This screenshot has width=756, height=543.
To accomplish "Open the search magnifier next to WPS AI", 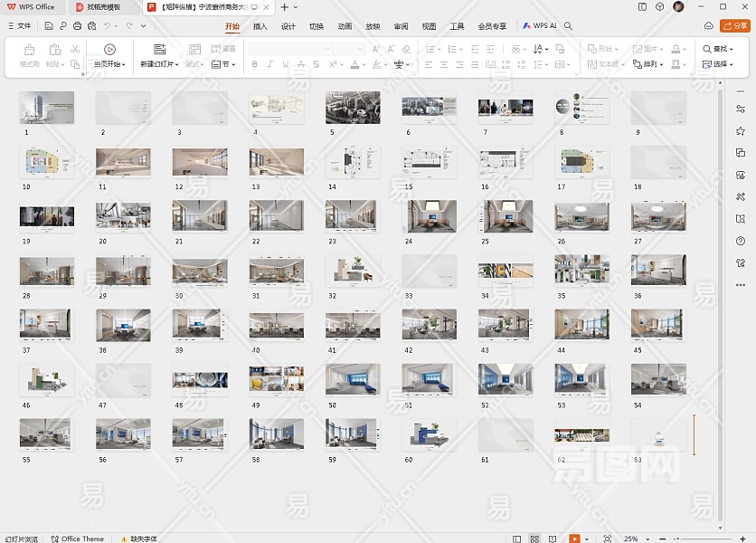I will click(568, 26).
